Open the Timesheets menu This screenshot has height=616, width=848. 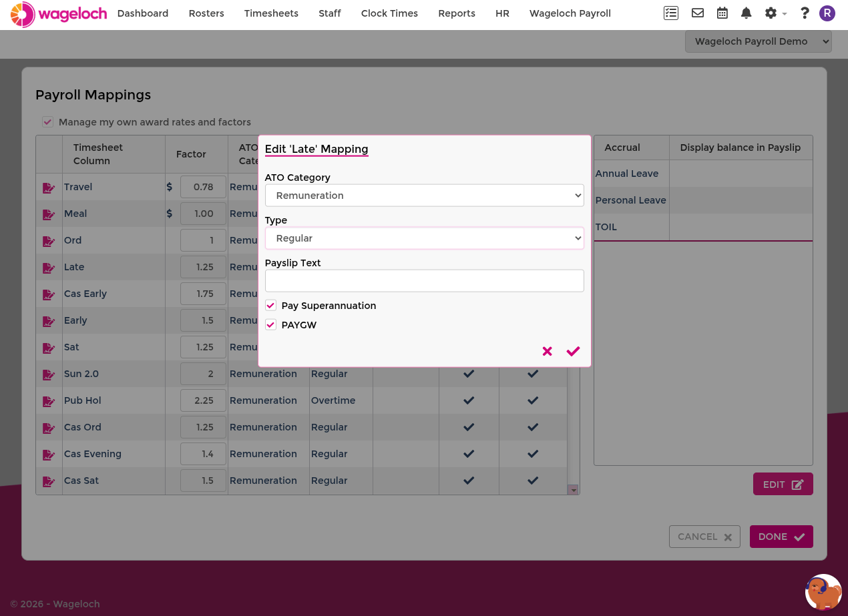click(271, 13)
